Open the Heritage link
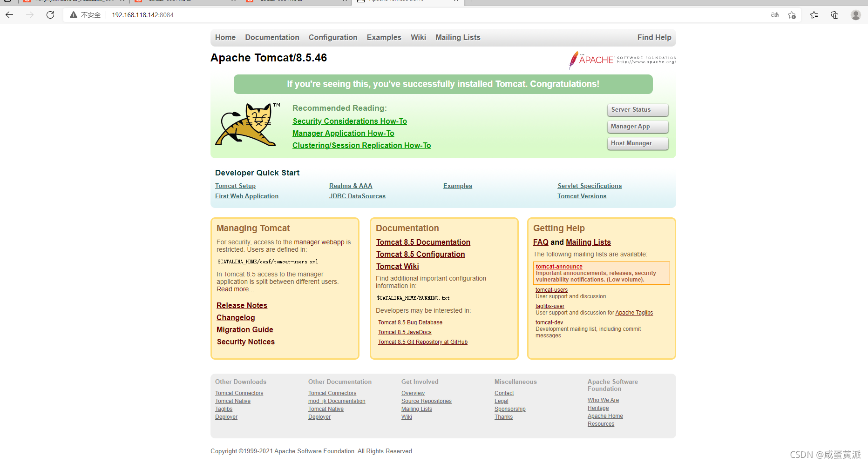The width and height of the screenshot is (868, 463). pos(598,408)
